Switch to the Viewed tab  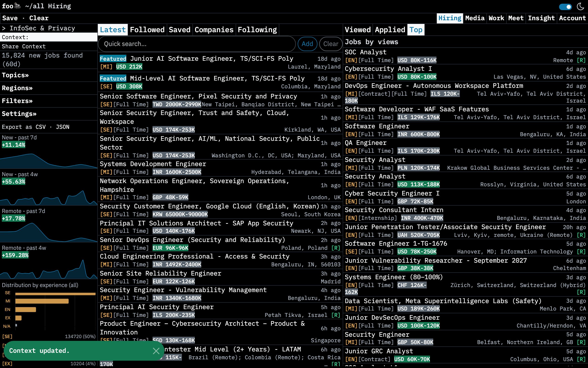(358, 30)
